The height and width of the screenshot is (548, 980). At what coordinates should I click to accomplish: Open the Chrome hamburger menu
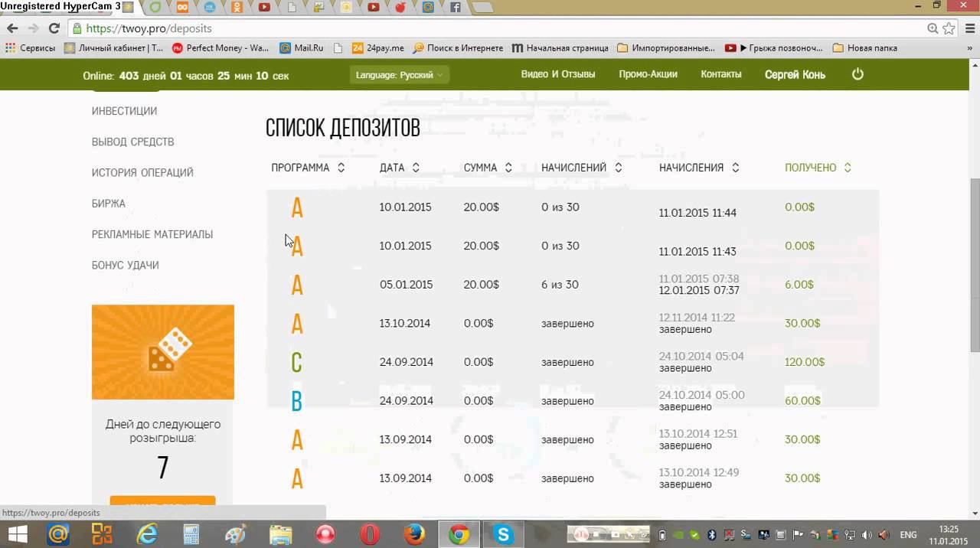pos(969,28)
